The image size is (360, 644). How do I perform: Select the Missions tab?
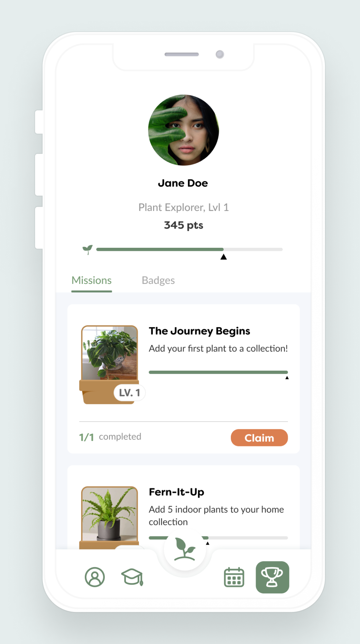click(x=92, y=280)
